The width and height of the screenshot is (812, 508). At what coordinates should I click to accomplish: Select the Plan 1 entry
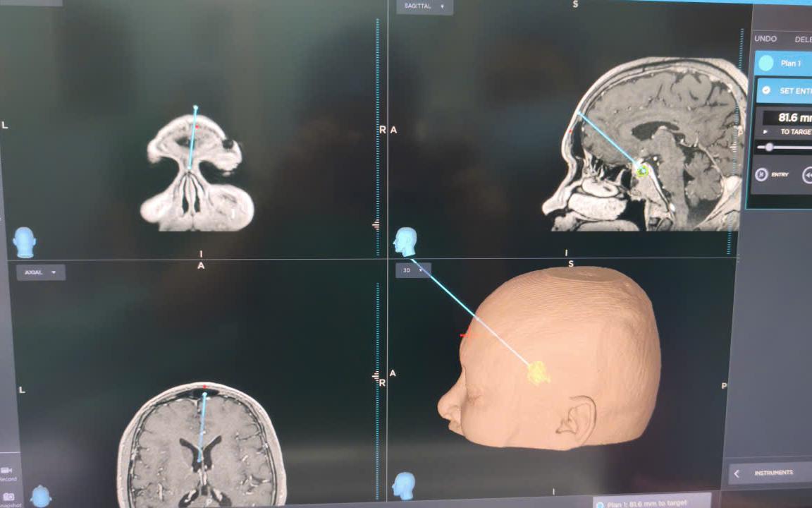coord(783,64)
